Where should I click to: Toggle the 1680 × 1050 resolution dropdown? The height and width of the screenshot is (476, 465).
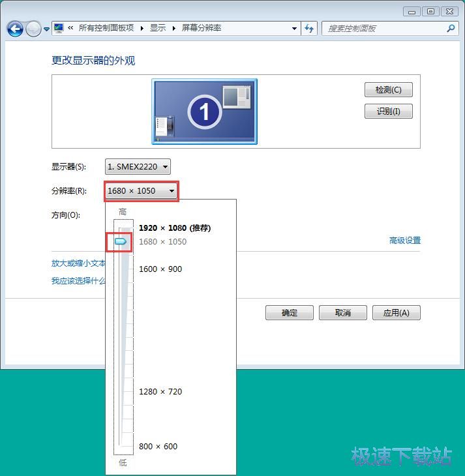click(142, 191)
